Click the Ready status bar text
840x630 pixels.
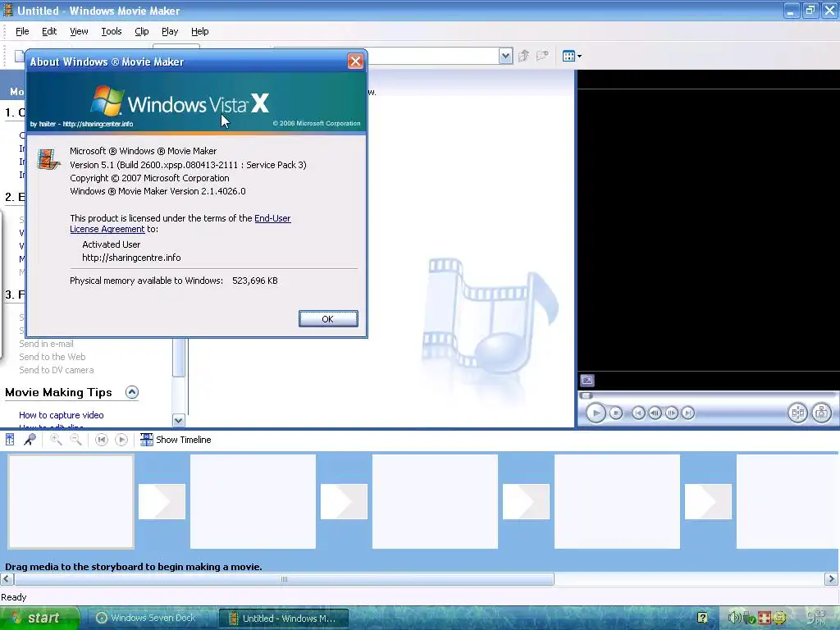14,597
